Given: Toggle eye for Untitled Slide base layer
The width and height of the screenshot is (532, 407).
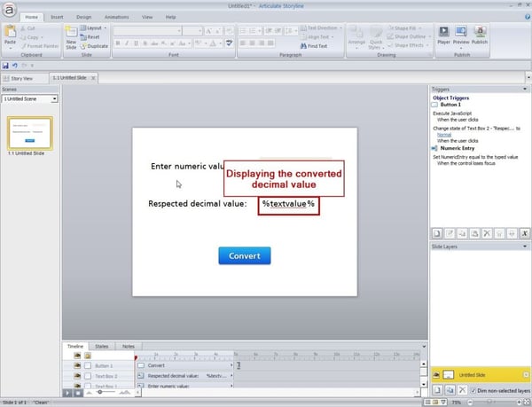Looking at the screenshot, I should (x=436, y=375).
